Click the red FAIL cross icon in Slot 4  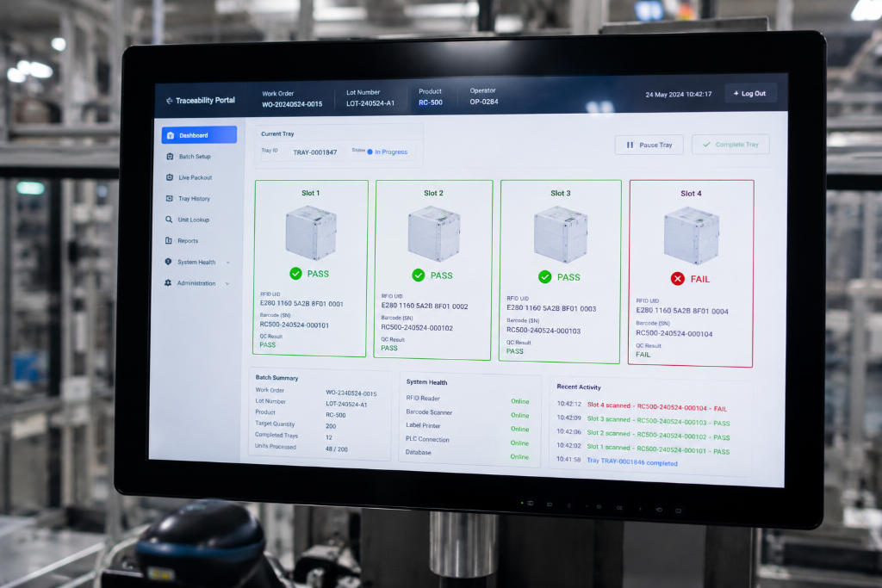coord(678,278)
